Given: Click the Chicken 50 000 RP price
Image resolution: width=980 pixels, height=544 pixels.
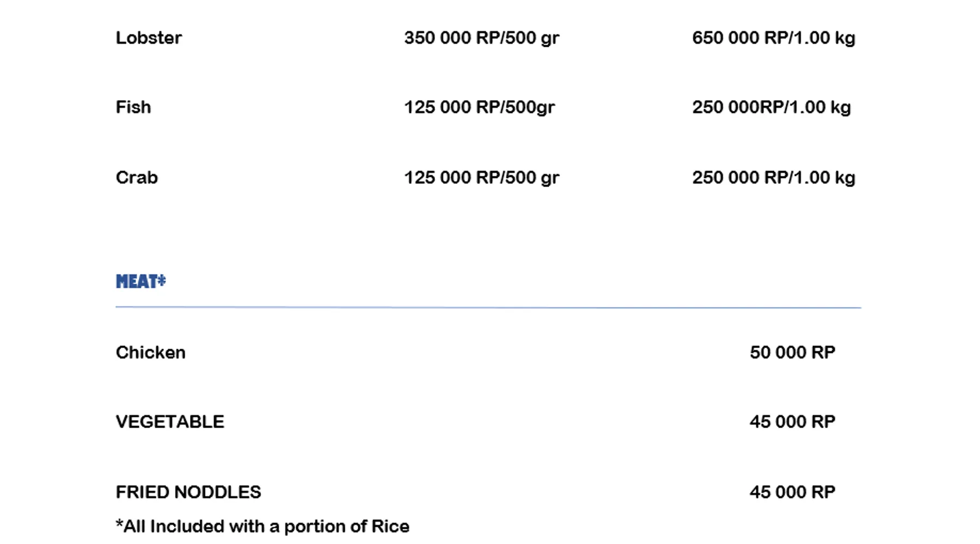Looking at the screenshot, I should click(792, 353).
